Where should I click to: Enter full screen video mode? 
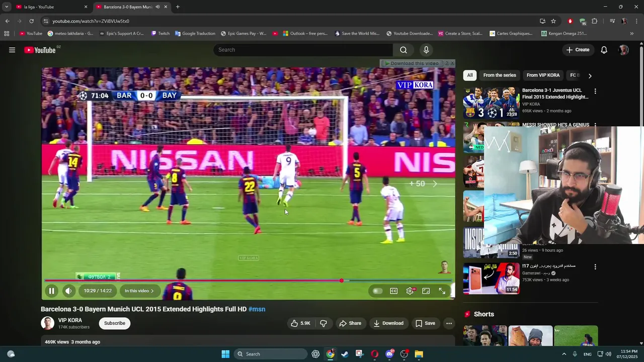[x=442, y=291]
